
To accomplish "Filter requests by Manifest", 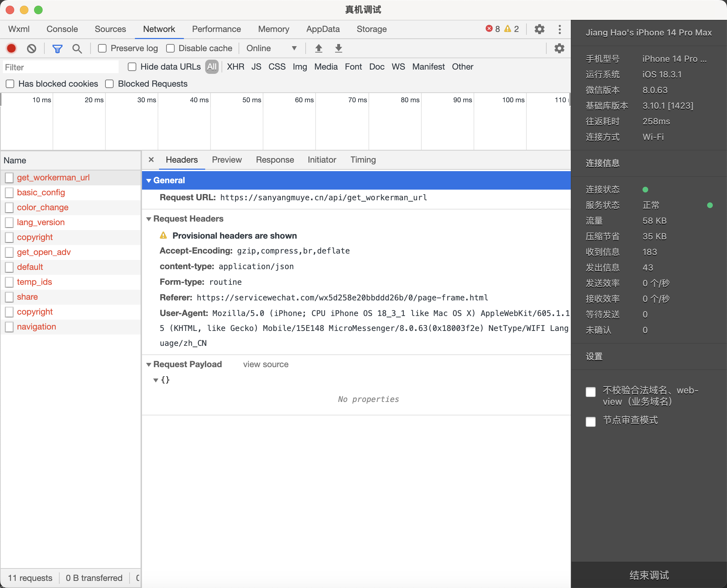I will tap(428, 67).
